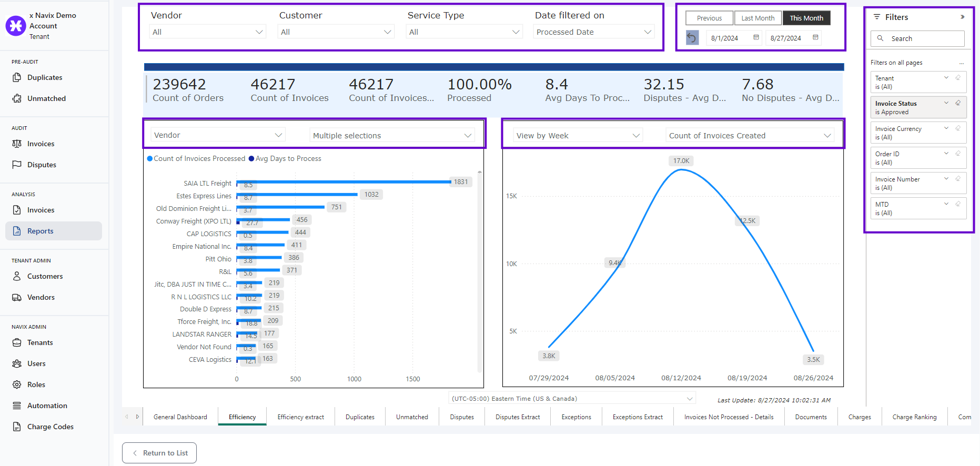The width and height of the screenshot is (980, 466).
Task: Open the Duplicates report tab at the bottom
Action: [360, 417]
